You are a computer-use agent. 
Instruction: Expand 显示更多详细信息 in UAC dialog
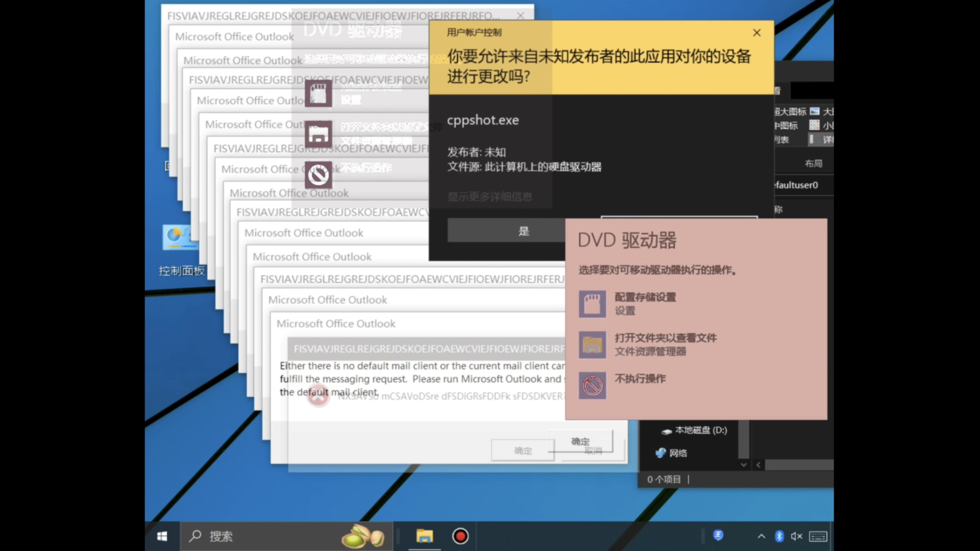[x=490, y=197]
